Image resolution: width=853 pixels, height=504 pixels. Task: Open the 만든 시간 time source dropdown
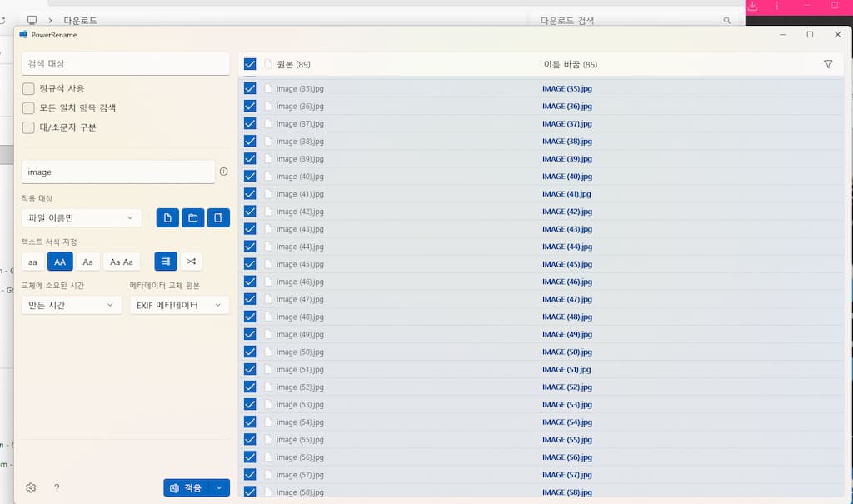(72, 305)
